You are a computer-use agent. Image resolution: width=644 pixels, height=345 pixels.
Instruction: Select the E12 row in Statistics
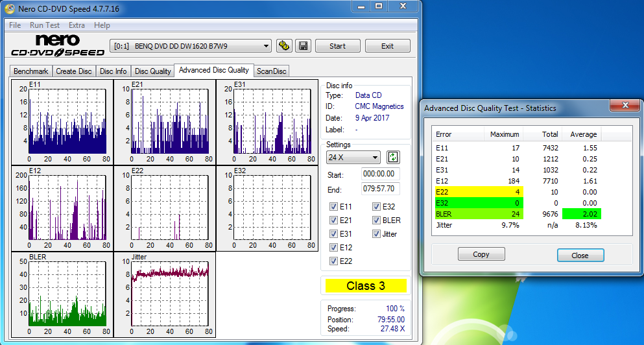pos(517,181)
